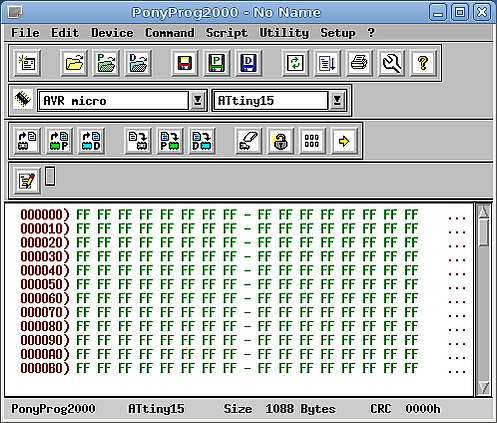Click the scroll down arrow in hex view
Image resolution: width=497 pixels, height=423 pixels.
483,388
